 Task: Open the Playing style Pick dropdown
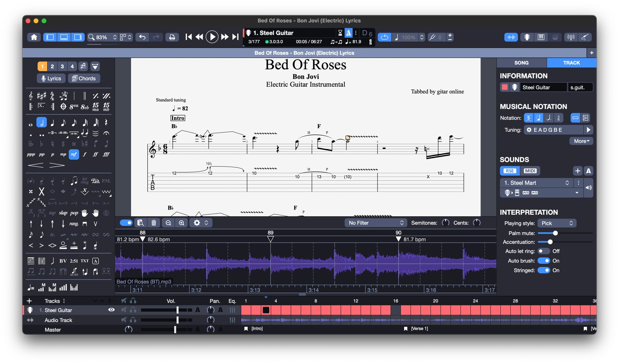click(x=557, y=223)
